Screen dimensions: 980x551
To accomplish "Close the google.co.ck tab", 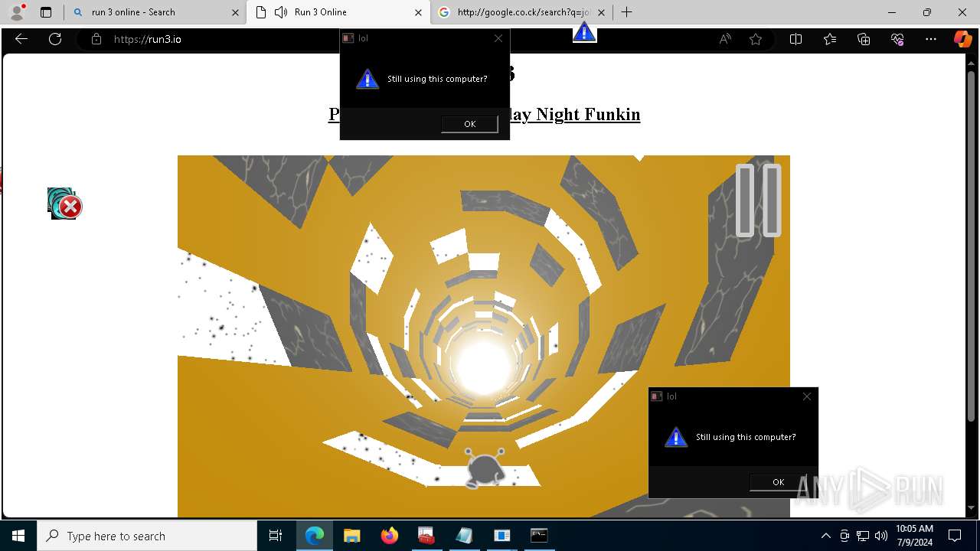I will pos(601,12).
